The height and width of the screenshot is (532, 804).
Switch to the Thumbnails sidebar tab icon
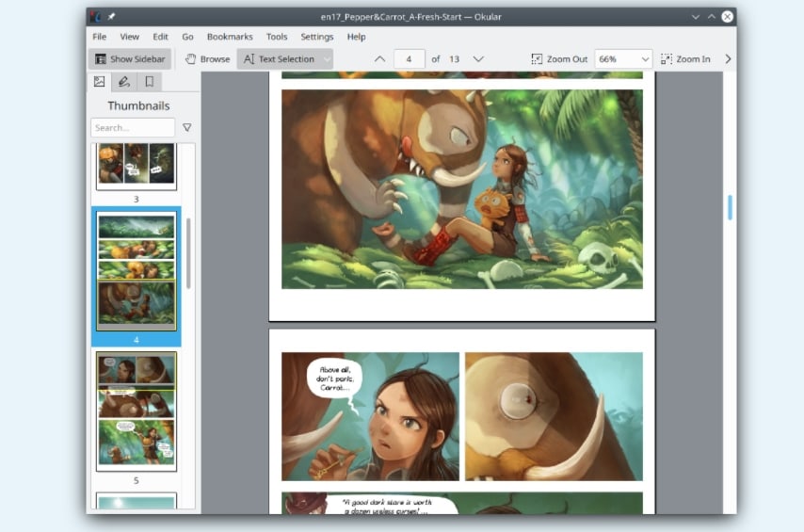tap(100, 82)
